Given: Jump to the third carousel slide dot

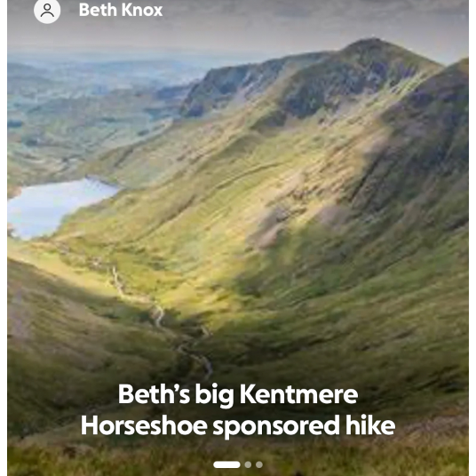Looking at the screenshot, I should click(x=259, y=464).
